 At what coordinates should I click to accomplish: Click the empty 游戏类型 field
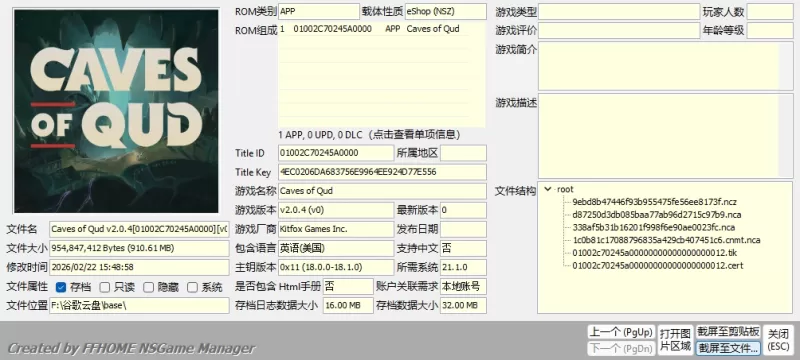[619, 11]
